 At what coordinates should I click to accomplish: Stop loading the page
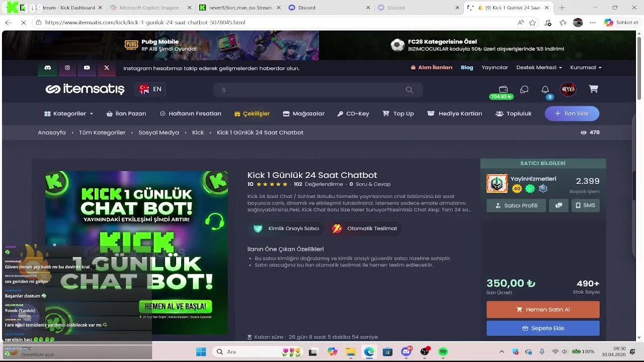click(x=24, y=23)
